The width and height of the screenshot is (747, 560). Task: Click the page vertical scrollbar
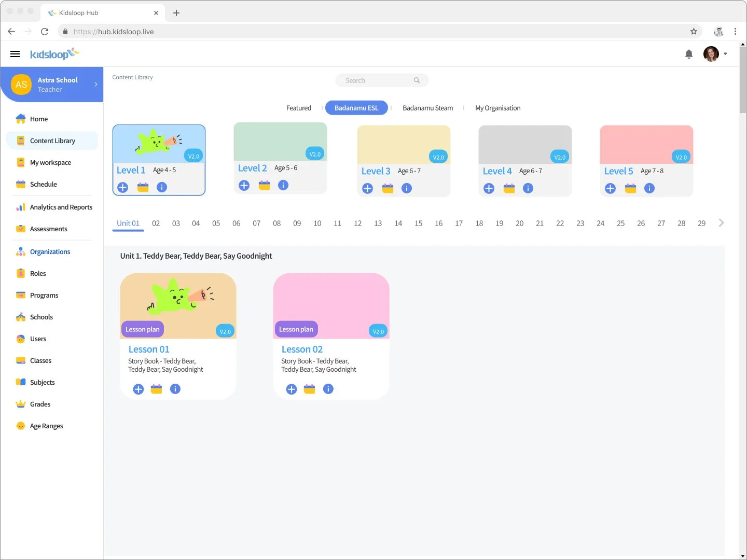(x=742, y=80)
